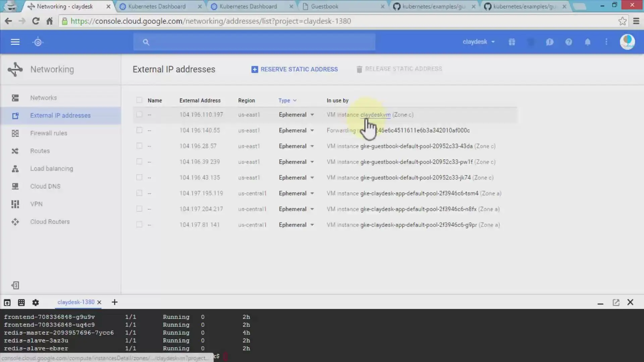
Task: Check the row for 104.197.81.141
Action: point(139,225)
